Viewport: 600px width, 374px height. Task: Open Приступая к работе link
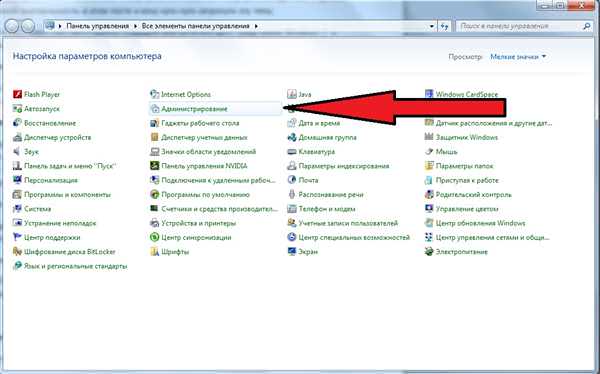pyautogui.click(x=467, y=180)
